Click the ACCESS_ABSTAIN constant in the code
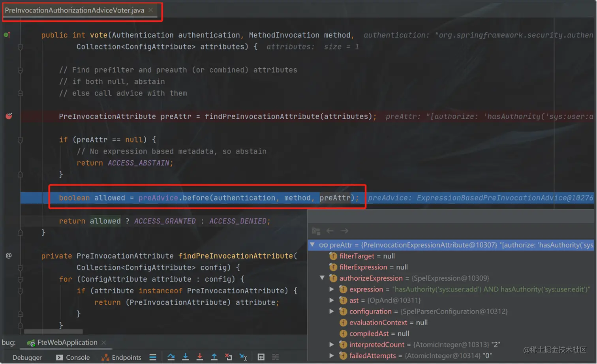The height and width of the screenshot is (364, 597). [x=139, y=163]
